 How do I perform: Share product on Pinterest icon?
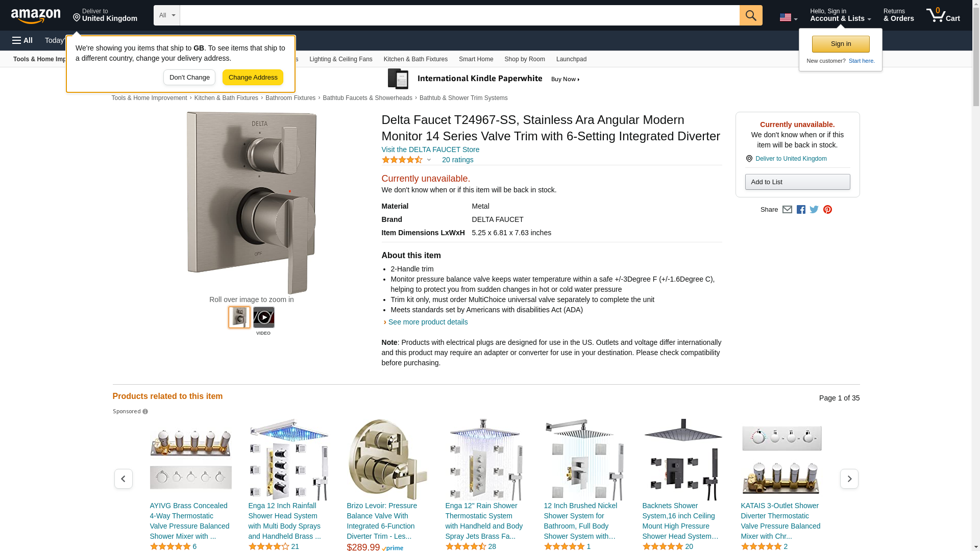tap(827, 210)
